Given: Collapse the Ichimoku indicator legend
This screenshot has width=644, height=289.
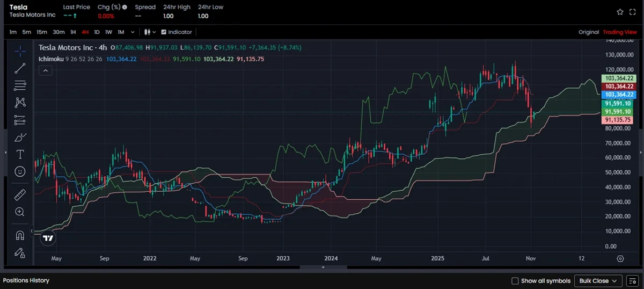Looking at the screenshot, I should click(x=45, y=70).
